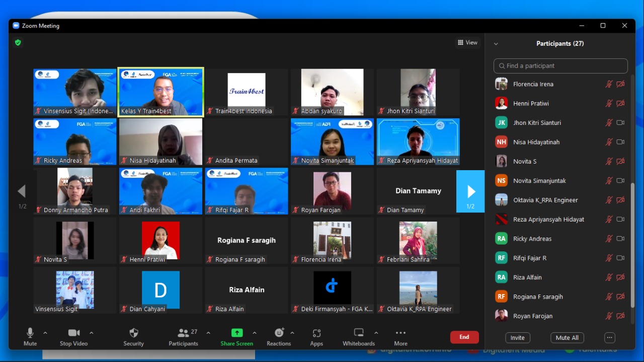Click the Mute All button
Screen dimensions: 644x362
click(567, 338)
